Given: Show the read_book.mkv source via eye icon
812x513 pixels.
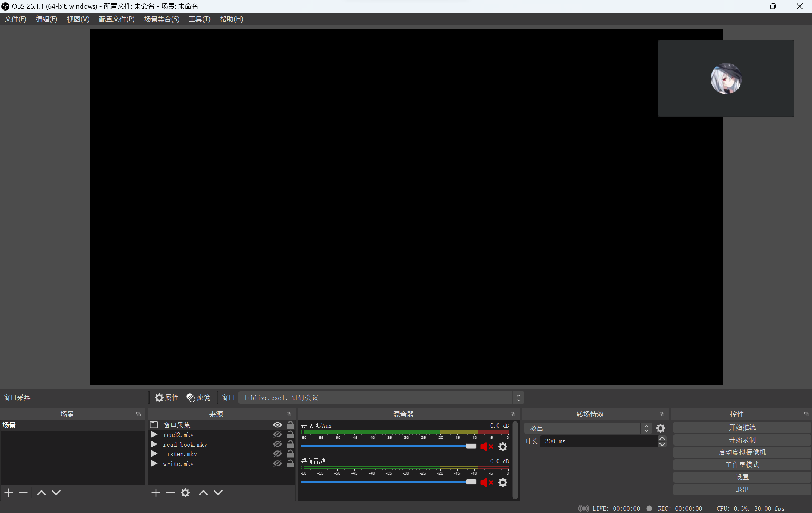Looking at the screenshot, I should (x=278, y=444).
